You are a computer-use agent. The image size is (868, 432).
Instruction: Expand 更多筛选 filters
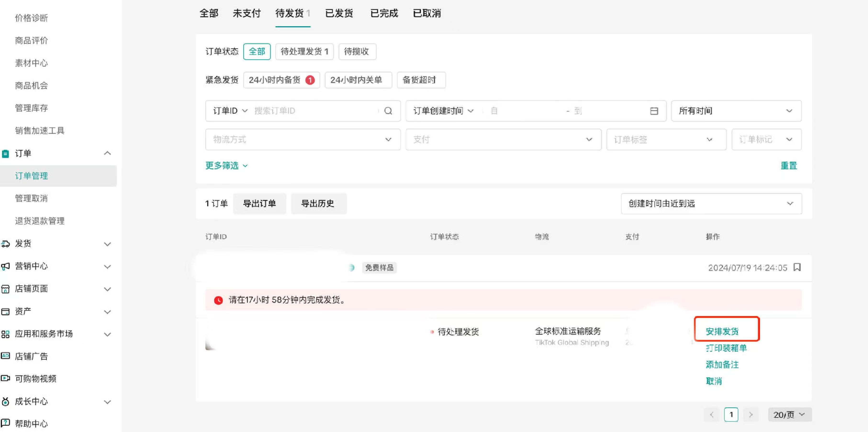[x=226, y=166]
